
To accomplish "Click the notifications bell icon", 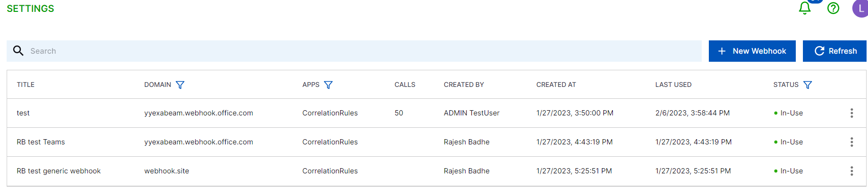I will pyautogui.click(x=805, y=8).
